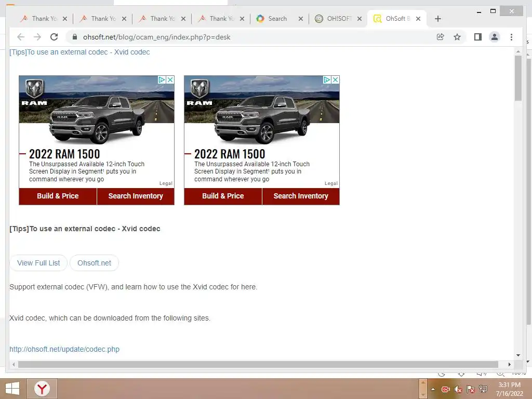Click the RAM logo in left ad
This screenshot has width=532, height=399.
(x=34, y=92)
